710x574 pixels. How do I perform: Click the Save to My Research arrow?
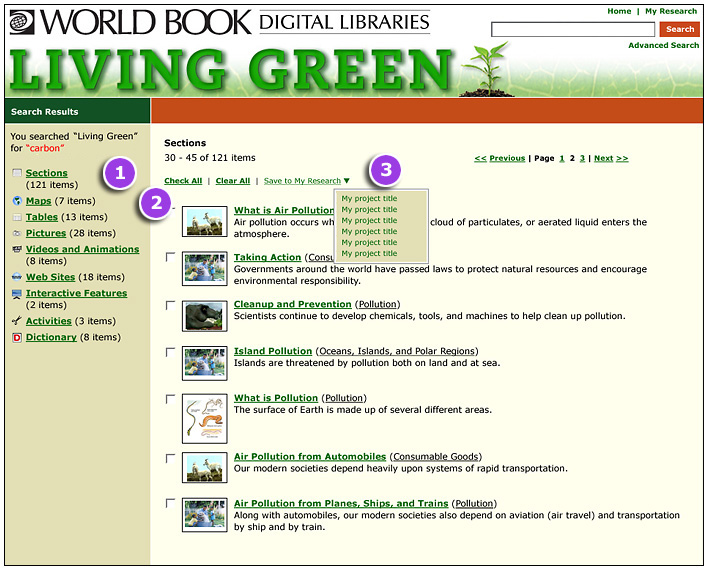pos(346,181)
